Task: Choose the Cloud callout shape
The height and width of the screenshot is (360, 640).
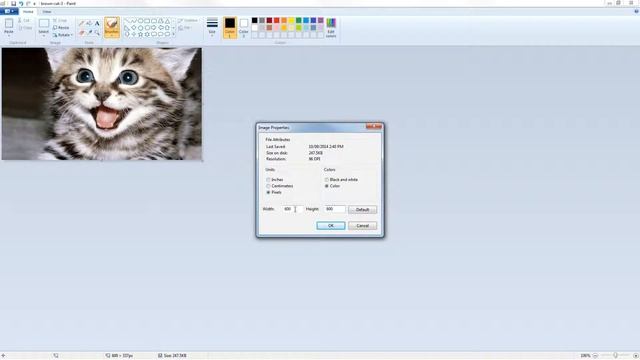Action: click(167, 34)
